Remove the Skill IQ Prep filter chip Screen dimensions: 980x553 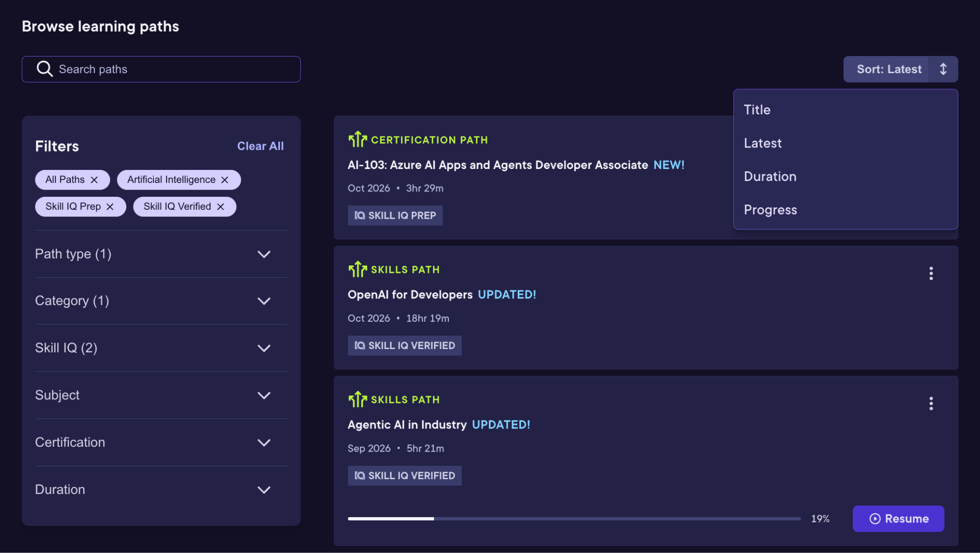(110, 207)
